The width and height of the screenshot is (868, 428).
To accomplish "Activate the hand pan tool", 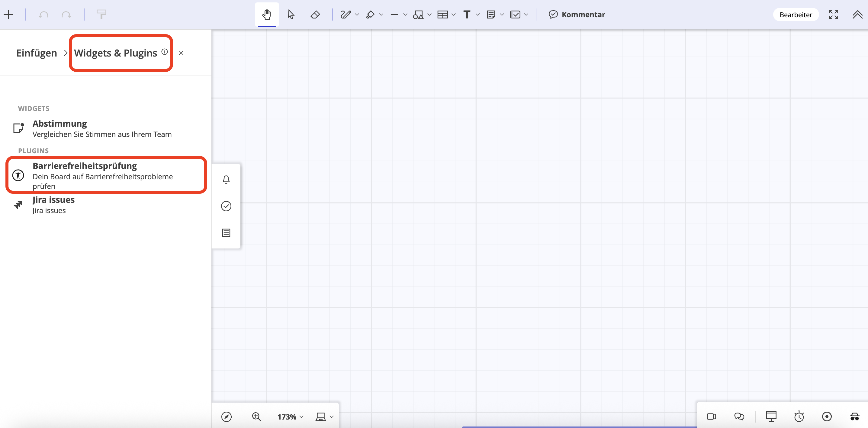I will [267, 15].
